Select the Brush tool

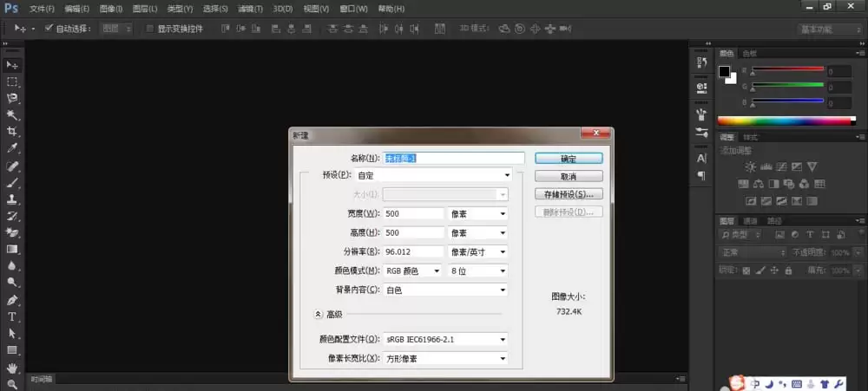(12, 183)
